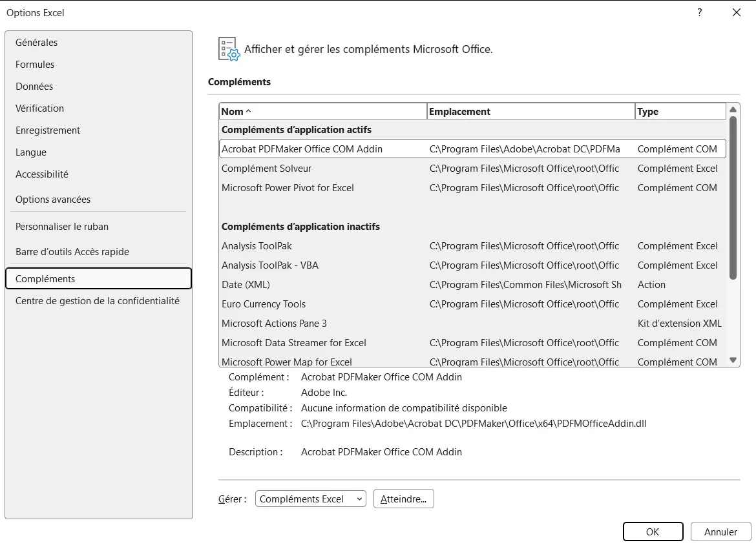The height and width of the screenshot is (547, 756).
Task: Sort by the Nom column header
Action: tap(322, 111)
